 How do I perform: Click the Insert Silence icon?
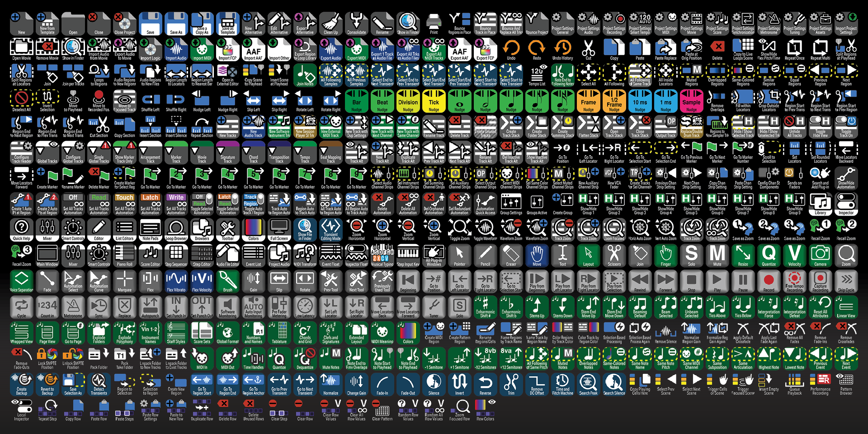click(176, 127)
